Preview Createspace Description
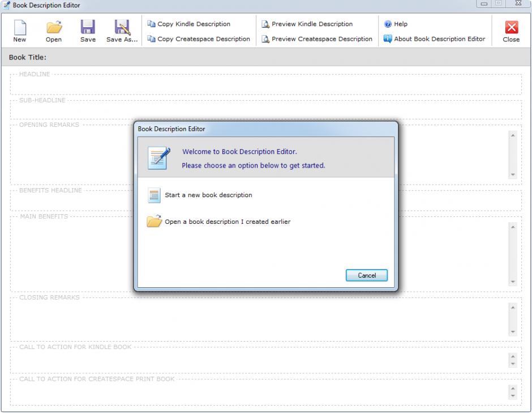The height and width of the screenshot is (413, 532). click(x=317, y=39)
